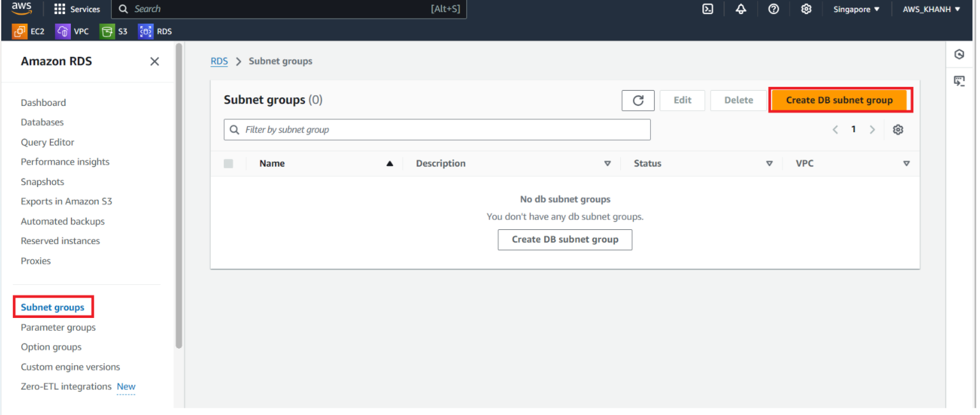Viewport: 980px width, 415px height.
Task: Click the Description column header
Action: click(441, 164)
